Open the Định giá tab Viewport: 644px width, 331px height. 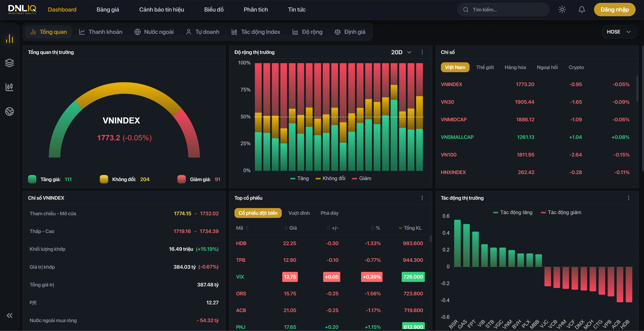pyautogui.click(x=350, y=32)
